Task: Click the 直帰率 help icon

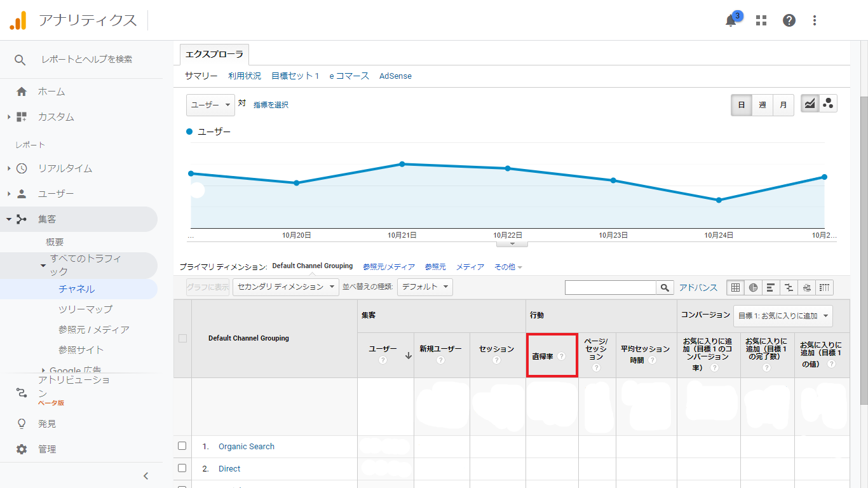Action: point(562,356)
